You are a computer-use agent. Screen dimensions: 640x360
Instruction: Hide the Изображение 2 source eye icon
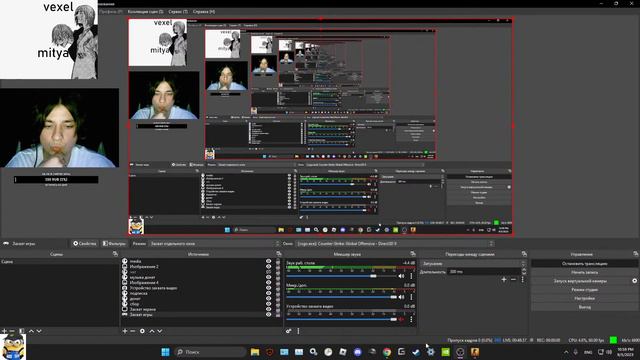coord(269,267)
